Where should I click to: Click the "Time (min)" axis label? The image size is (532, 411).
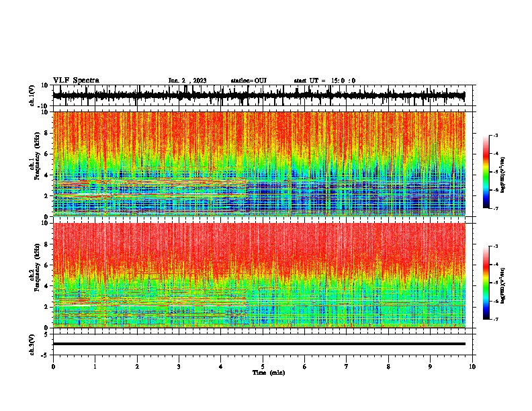click(x=269, y=373)
